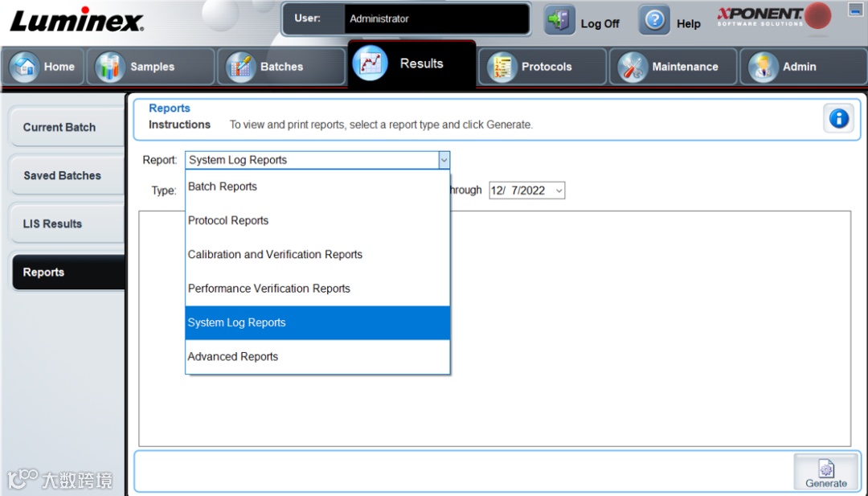The width and height of the screenshot is (868, 496).
Task: Click the Administrator user field
Action: point(436,18)
